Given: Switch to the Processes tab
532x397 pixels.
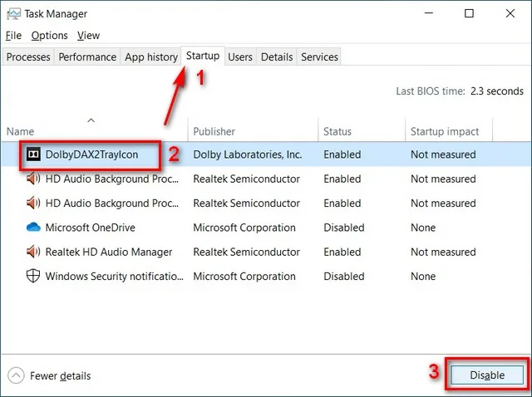Looking at the screenshot, I should coord(28,56).
